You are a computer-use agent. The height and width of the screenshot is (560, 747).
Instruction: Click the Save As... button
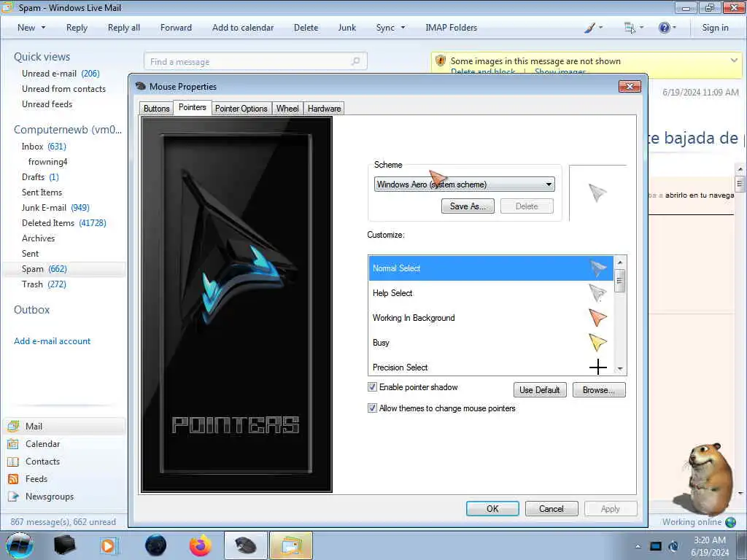point(468,206)
